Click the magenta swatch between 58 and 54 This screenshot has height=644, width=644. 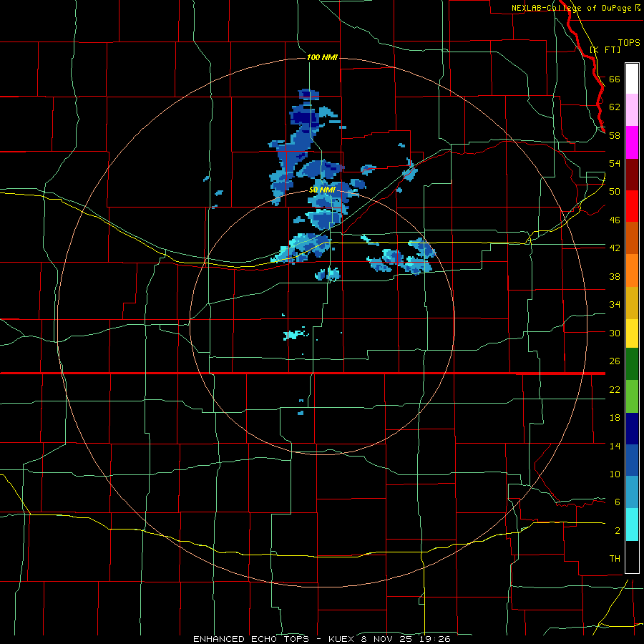[632, 142]
